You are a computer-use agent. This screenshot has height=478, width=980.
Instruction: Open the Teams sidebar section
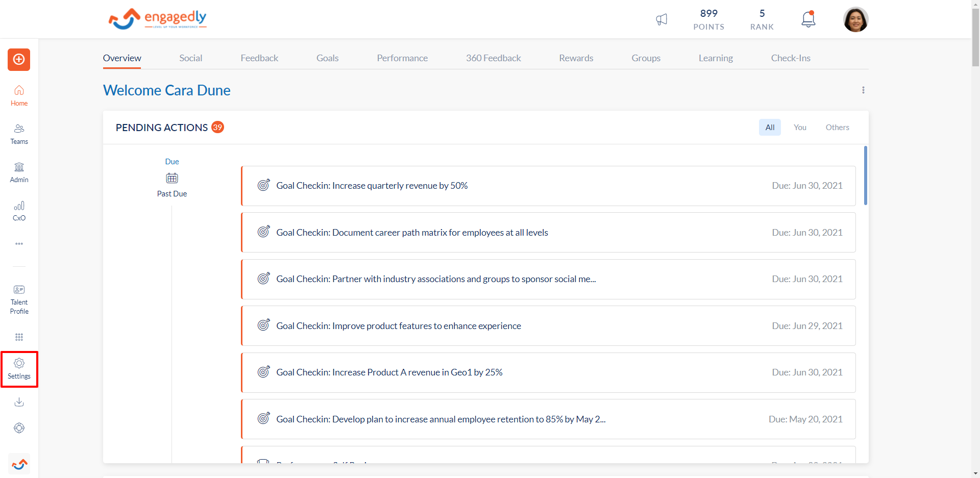coord(19,134)
